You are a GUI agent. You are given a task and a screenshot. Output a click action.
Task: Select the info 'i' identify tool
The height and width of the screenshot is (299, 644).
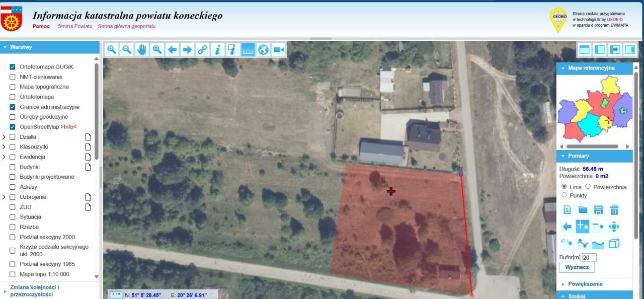pyautogui.click(x=217, y=50)
